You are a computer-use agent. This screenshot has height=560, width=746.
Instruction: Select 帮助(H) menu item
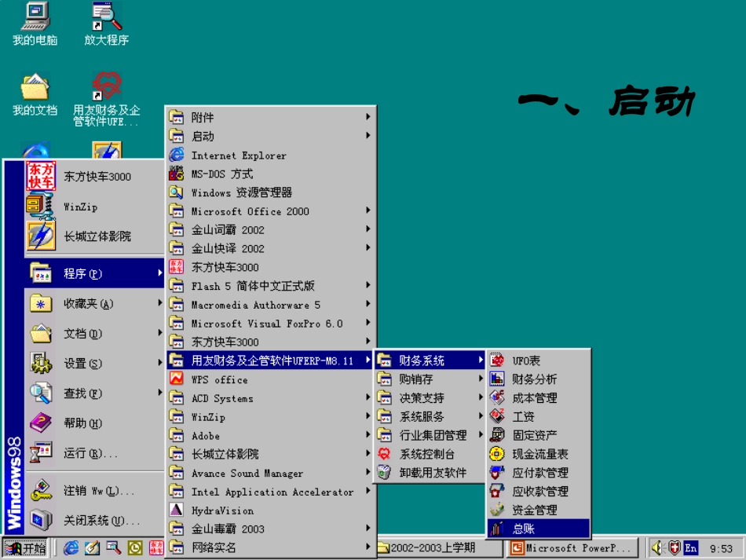coord(94,423)
